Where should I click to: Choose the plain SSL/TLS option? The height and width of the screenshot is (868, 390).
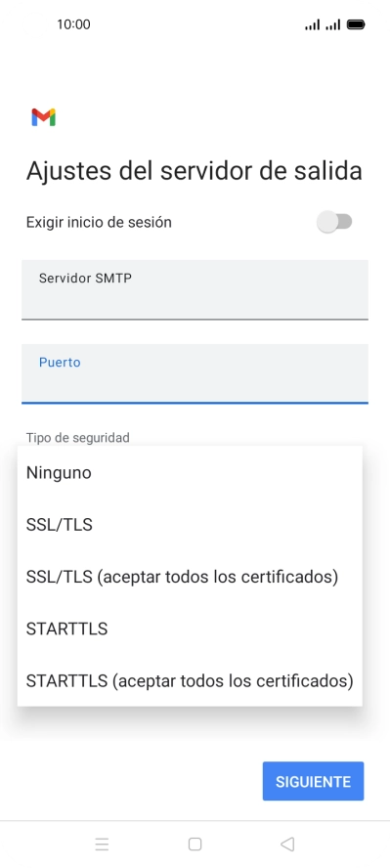pos(190,525)
